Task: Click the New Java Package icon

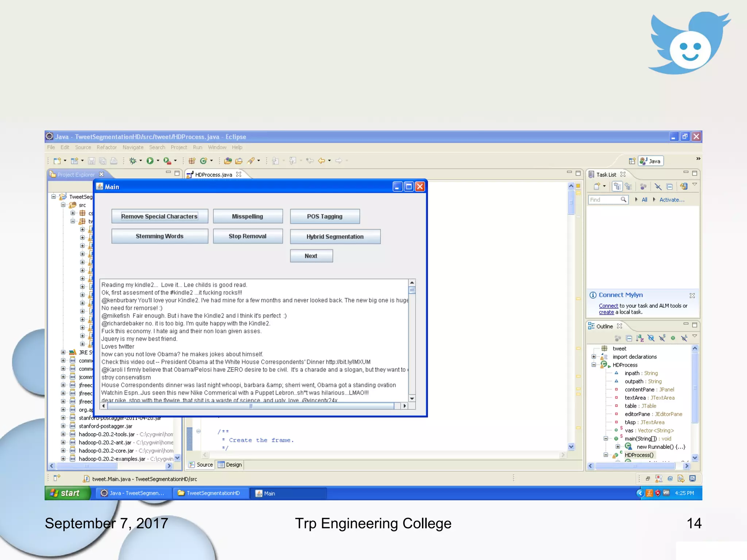Action: [x=192, y=161]
